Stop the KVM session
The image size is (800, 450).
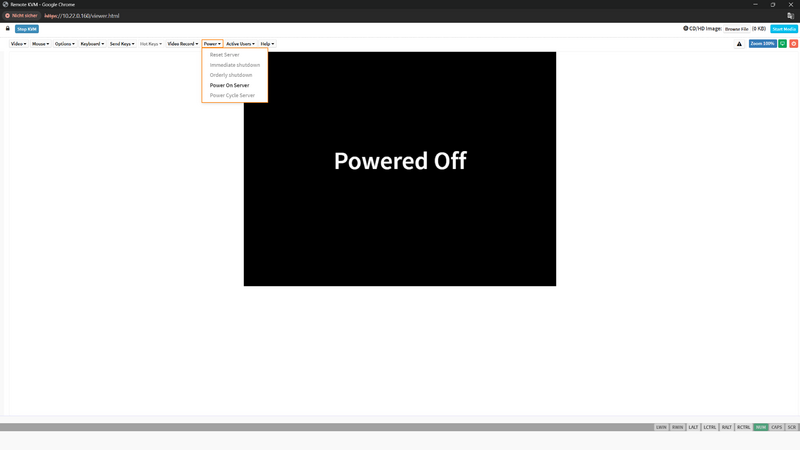[27, 29]
